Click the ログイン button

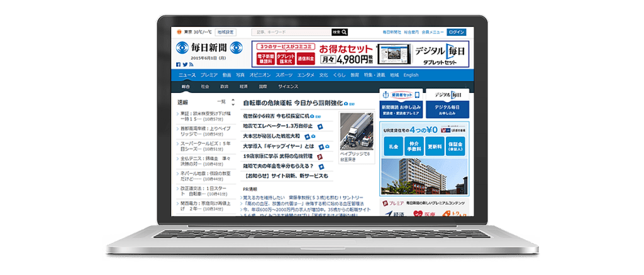coord(456,32)
